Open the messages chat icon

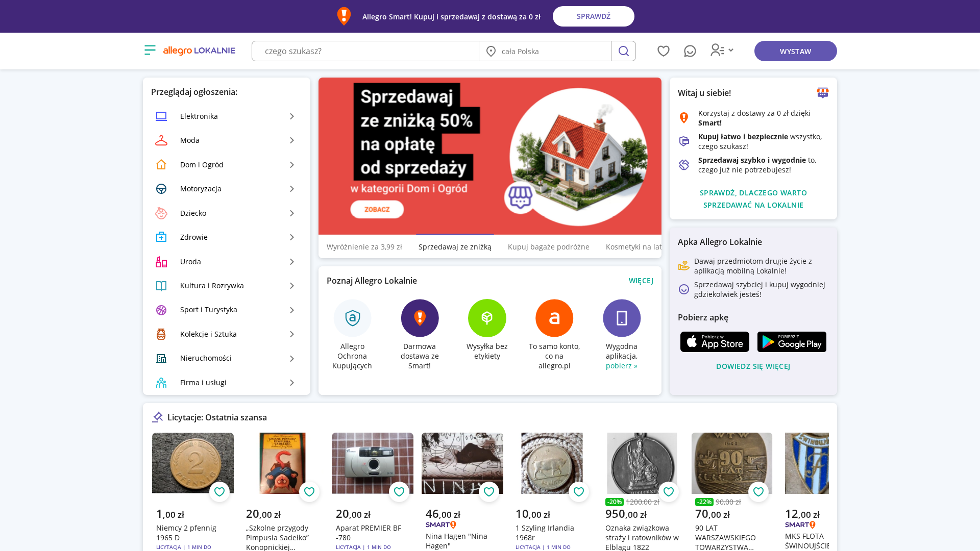click(x=690, y=51)
